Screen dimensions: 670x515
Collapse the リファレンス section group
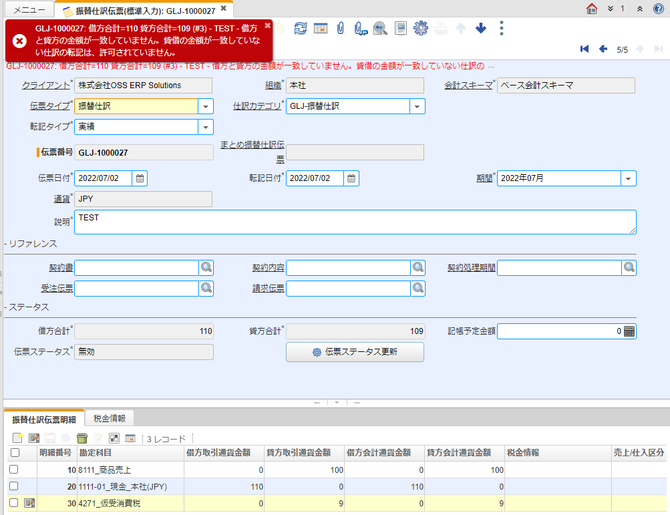click(x=31, y=244)
